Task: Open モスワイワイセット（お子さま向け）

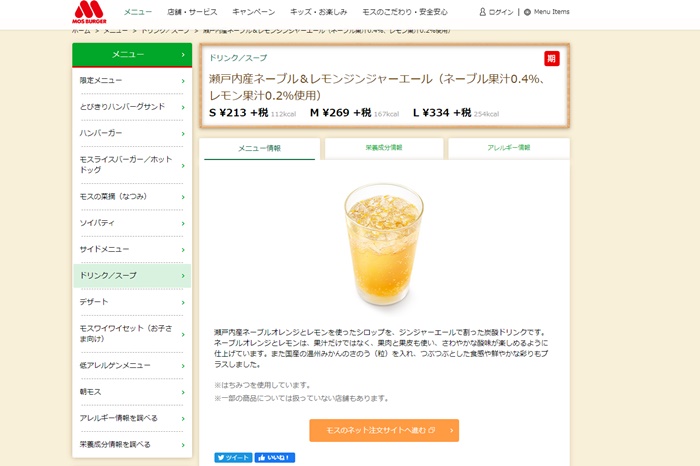Action: click(132, 334)
